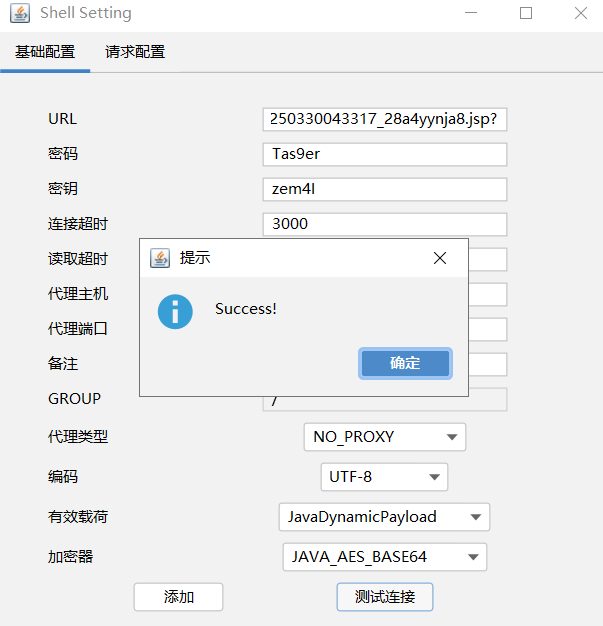This screenshot has width=603, height=626.
Task: Expand the 加密器 JAVA_AES_BASE64 dropdown
Action: point(384,557)
